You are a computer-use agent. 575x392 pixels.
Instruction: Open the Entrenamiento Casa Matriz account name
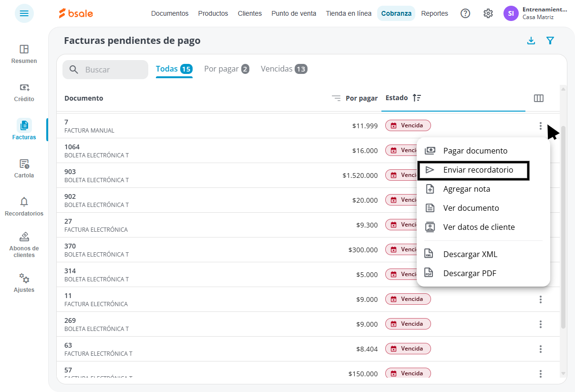click(x=545, y=13)
